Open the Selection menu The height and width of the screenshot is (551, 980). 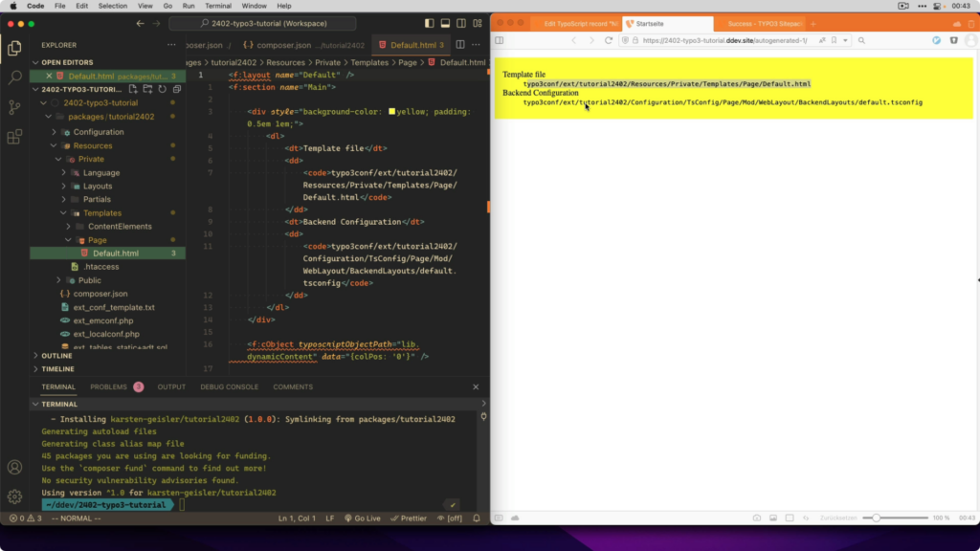click(113, 6)
